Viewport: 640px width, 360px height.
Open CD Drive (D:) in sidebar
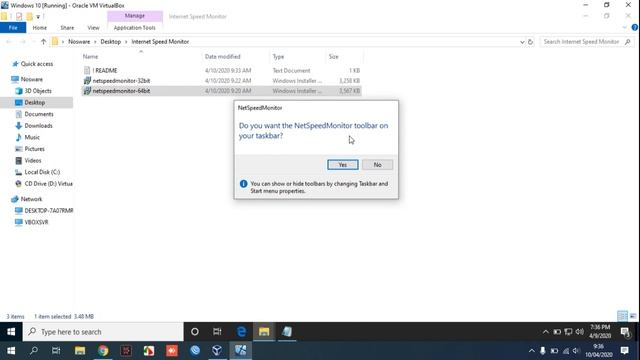(x=48, y=184)
